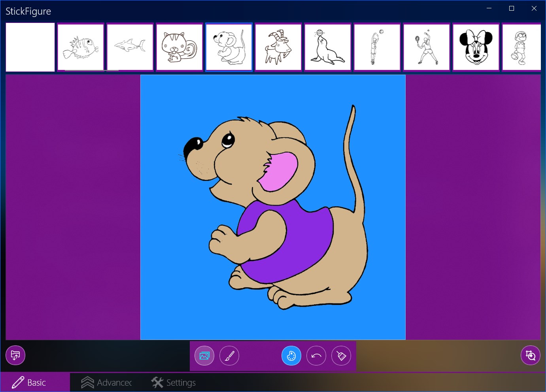The width and height of the screenshot is (546, 392).
Task: Click the thumbnail strip scrollbar
Action: pyautogui.click(x=92, y=71)
